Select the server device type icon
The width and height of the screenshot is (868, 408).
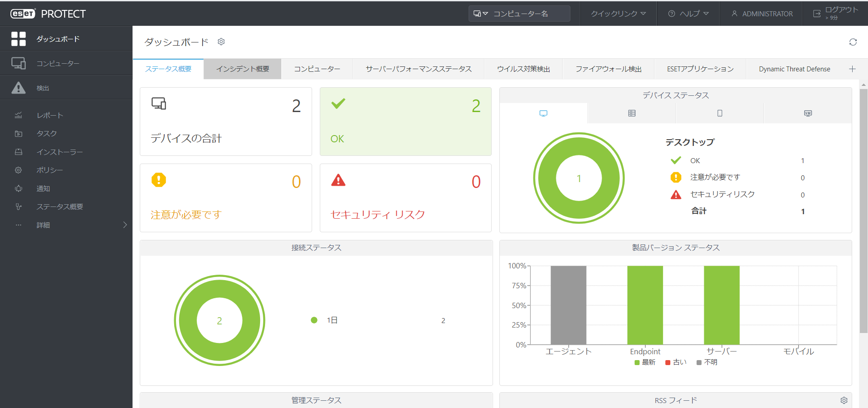(631, 113)
